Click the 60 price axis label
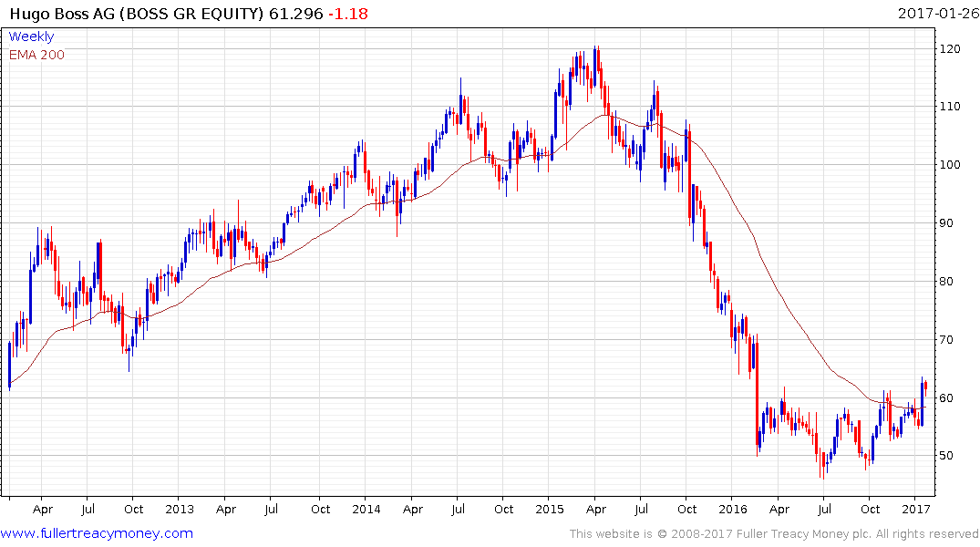This screenshot has width=980, height=547. click(x=946, y=397)
